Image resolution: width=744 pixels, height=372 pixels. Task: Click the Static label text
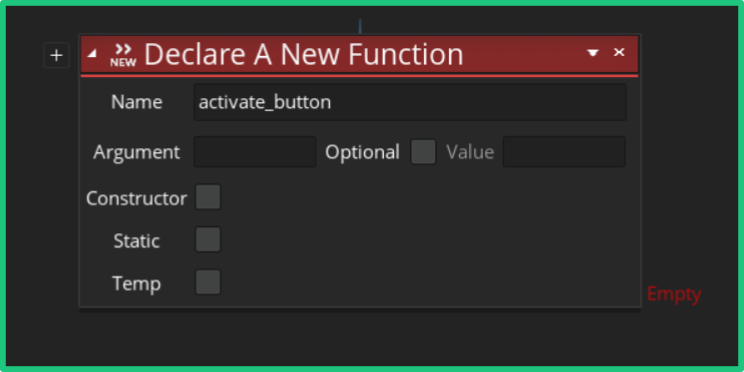tap(136, 241)
